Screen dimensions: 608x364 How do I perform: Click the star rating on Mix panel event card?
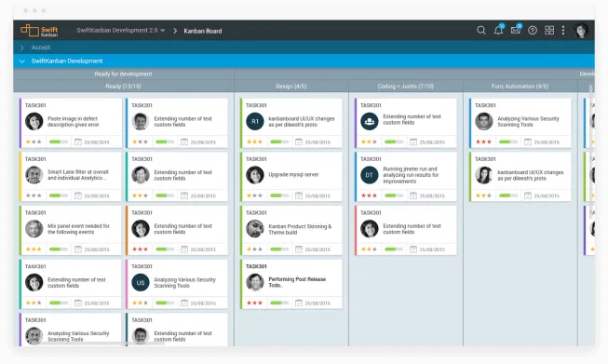coord(34,249)
